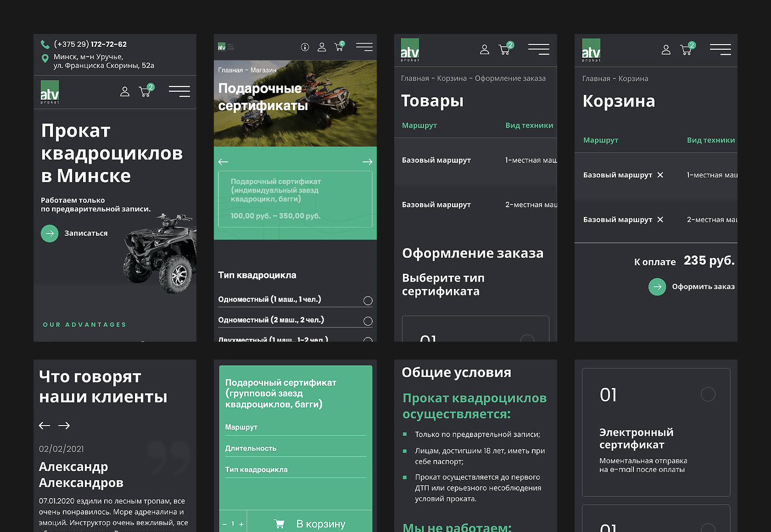This screenshot has width=771, height=532.
Task: Open the info icon in Подарочные сертификаты header
Action: tap(305, 47)
